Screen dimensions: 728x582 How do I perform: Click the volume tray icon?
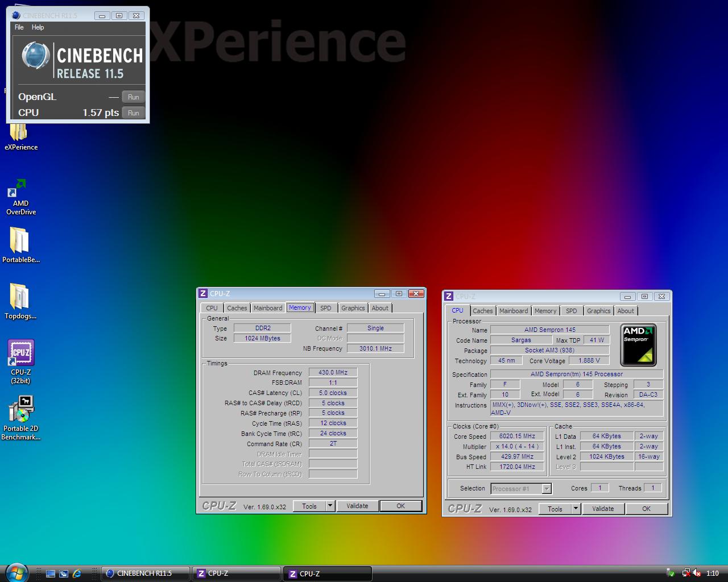(697, 573)
